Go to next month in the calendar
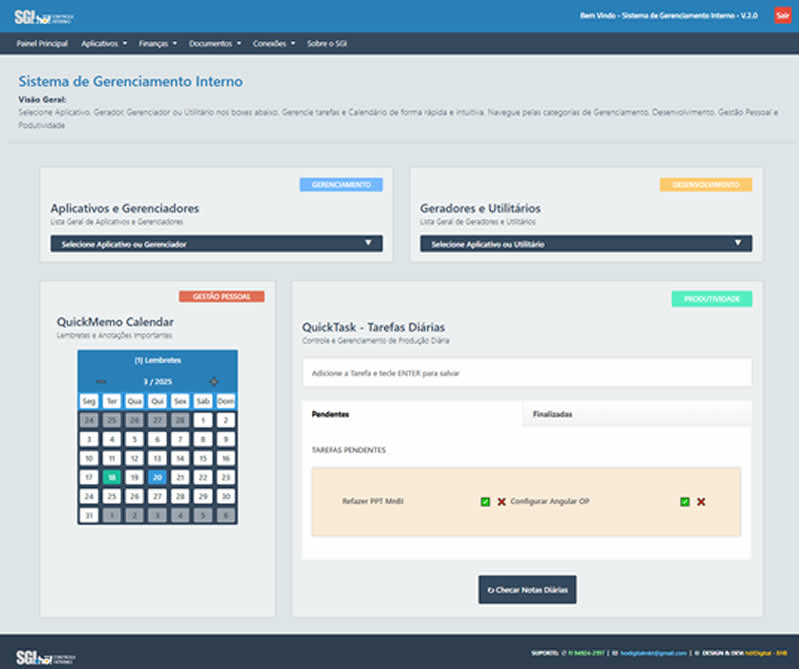This screenshot has height=669, width=799. [213, 381]
